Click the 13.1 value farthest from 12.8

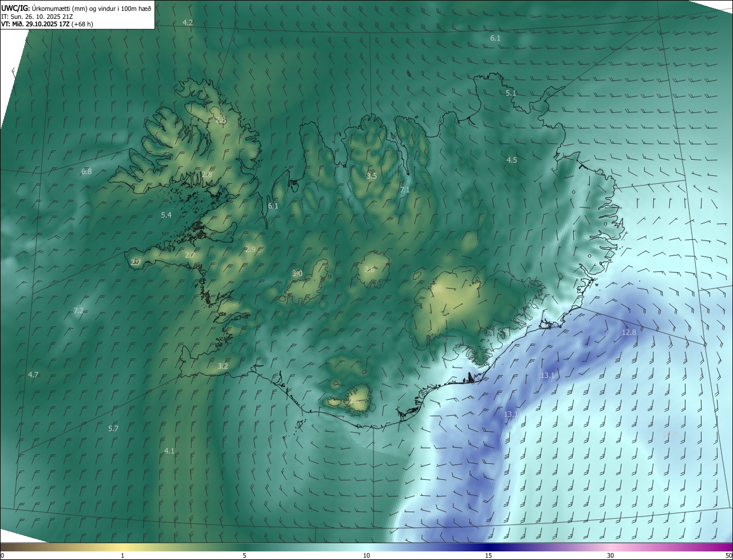coord(511,414)
